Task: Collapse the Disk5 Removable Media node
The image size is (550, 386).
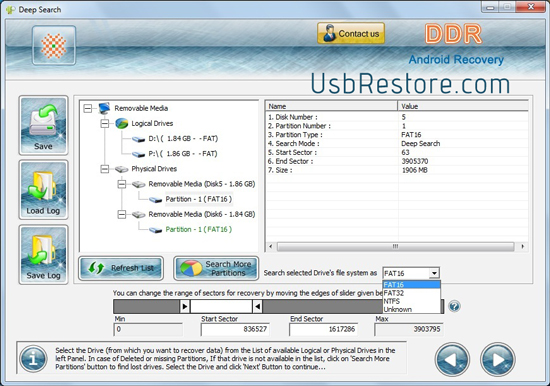Action: (122, 184)
